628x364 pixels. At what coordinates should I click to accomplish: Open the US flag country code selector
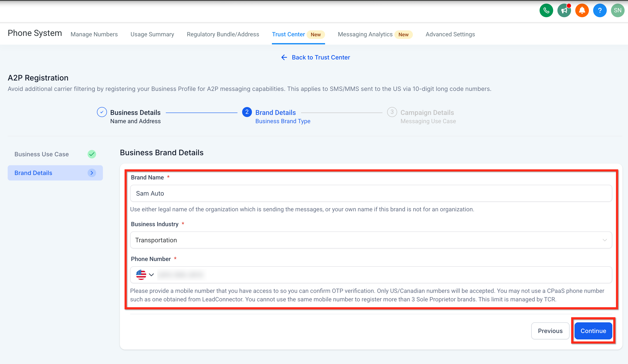145,275
